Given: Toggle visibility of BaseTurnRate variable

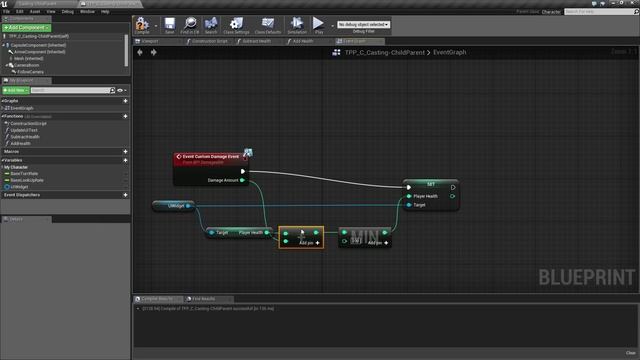Looking at the screenshot, I should pos(125,173).
